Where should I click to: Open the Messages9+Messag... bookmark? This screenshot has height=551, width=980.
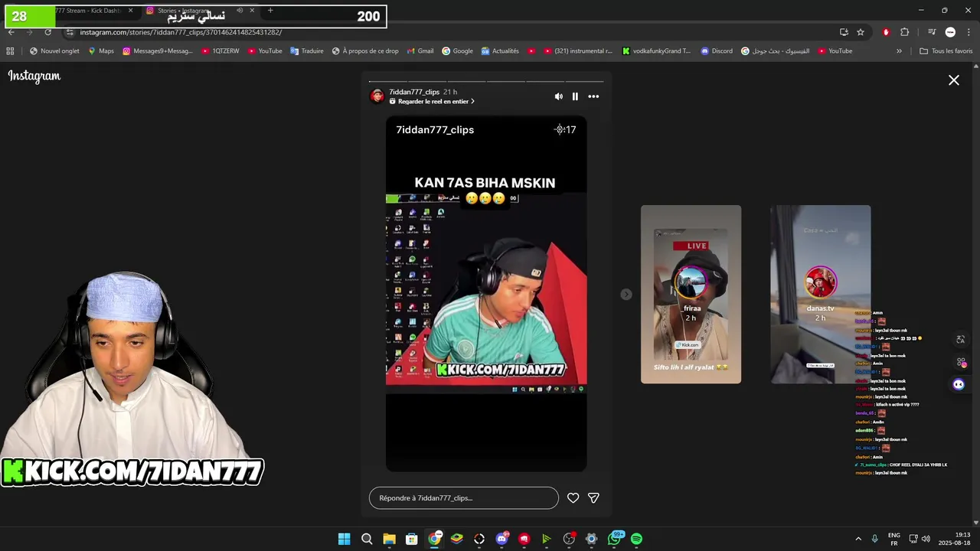(158, 51)
